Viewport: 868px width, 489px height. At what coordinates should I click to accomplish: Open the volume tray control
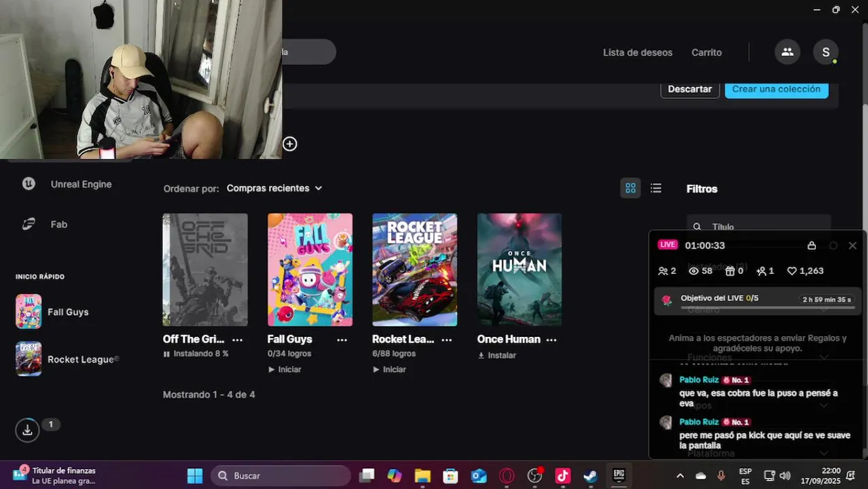pyautogui.click(x=785, y=475)
